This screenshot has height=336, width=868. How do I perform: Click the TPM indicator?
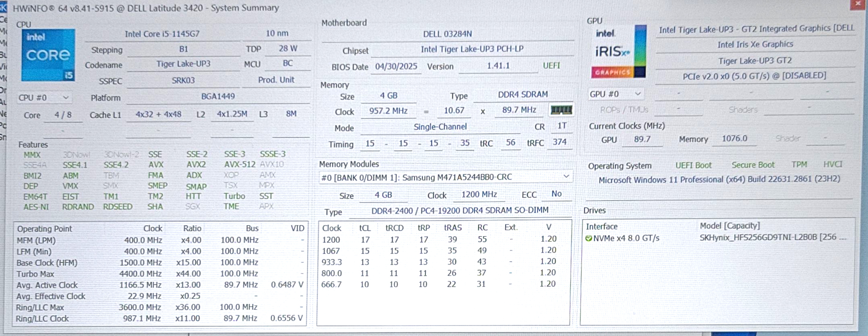point(799,164)
